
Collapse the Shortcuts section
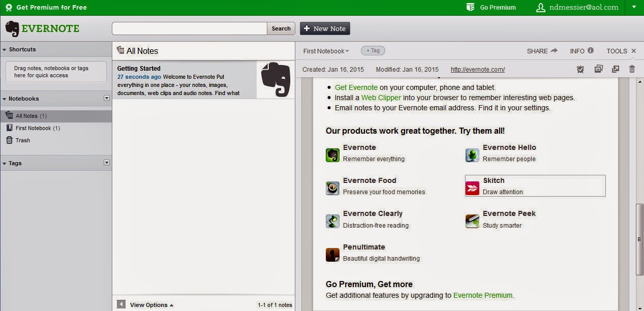5,50
